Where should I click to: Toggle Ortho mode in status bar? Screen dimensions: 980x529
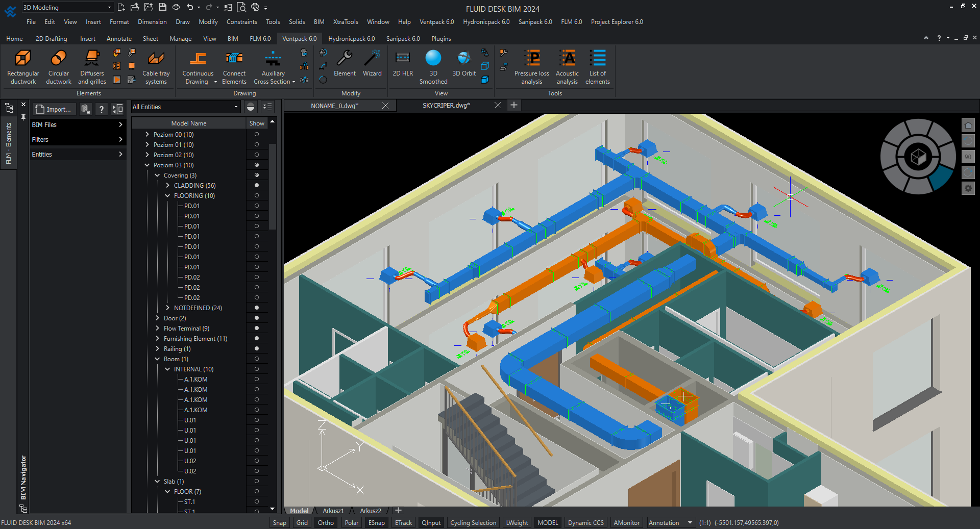tap(326, 523)
